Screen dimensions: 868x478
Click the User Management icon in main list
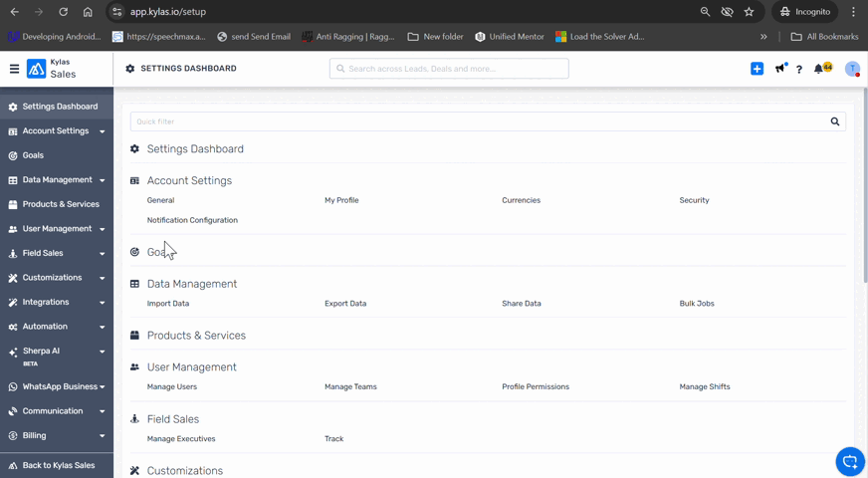pos(134,367)
